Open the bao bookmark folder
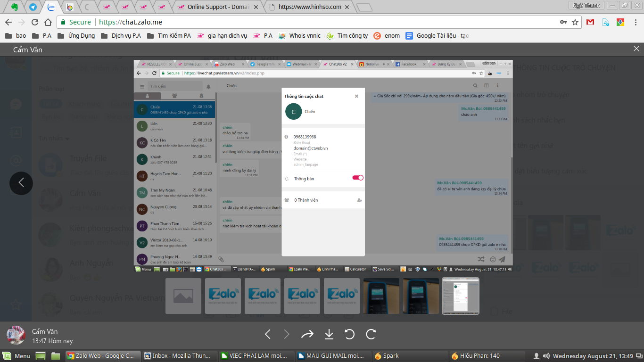Viewport: 644px width, 362px height. tap(16, 35)
